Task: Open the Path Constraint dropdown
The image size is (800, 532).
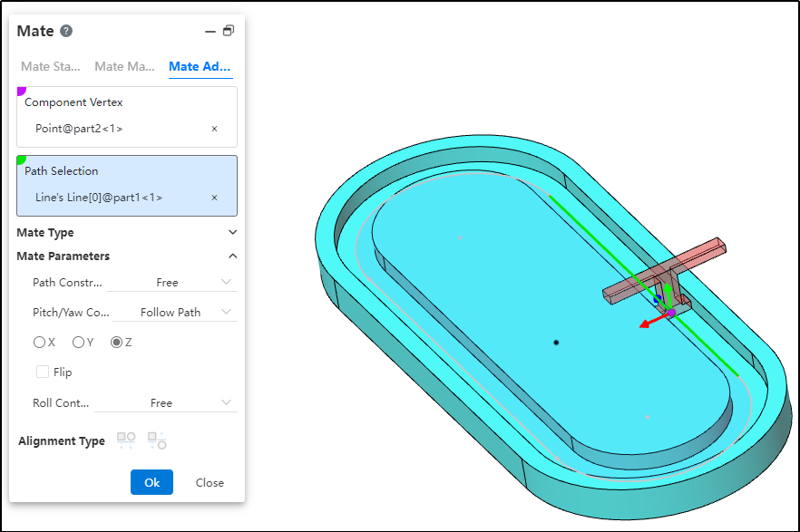Action: pyautogui.click(x=171, y=283)
